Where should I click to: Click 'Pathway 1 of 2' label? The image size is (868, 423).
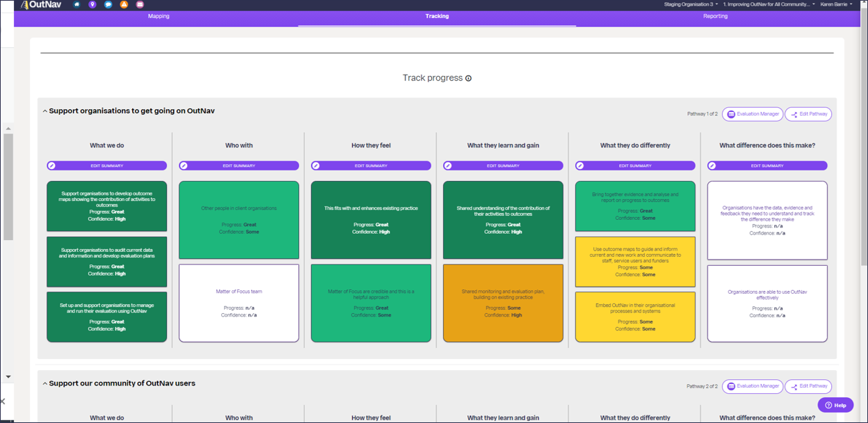702,114
